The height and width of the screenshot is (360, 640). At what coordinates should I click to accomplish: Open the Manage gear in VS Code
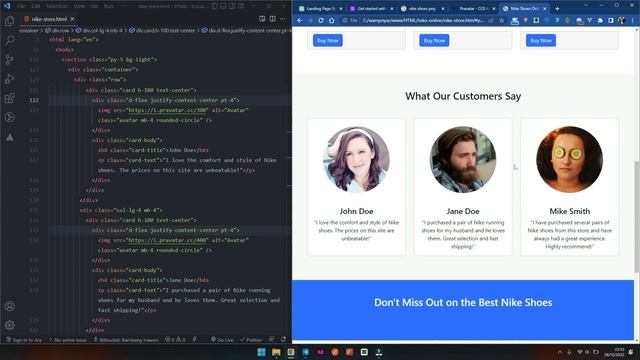click(9, 325)
